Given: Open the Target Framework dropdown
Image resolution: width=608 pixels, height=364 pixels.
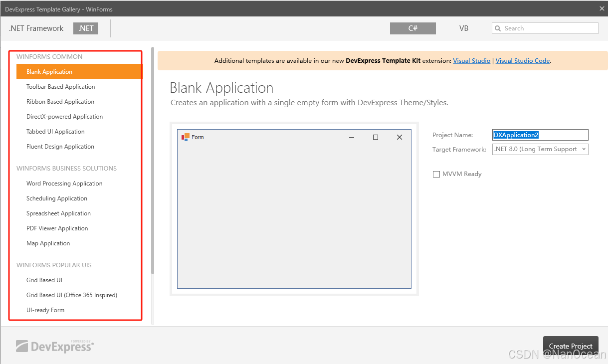Looking at the screenshot, I should [x=540, y=149].
